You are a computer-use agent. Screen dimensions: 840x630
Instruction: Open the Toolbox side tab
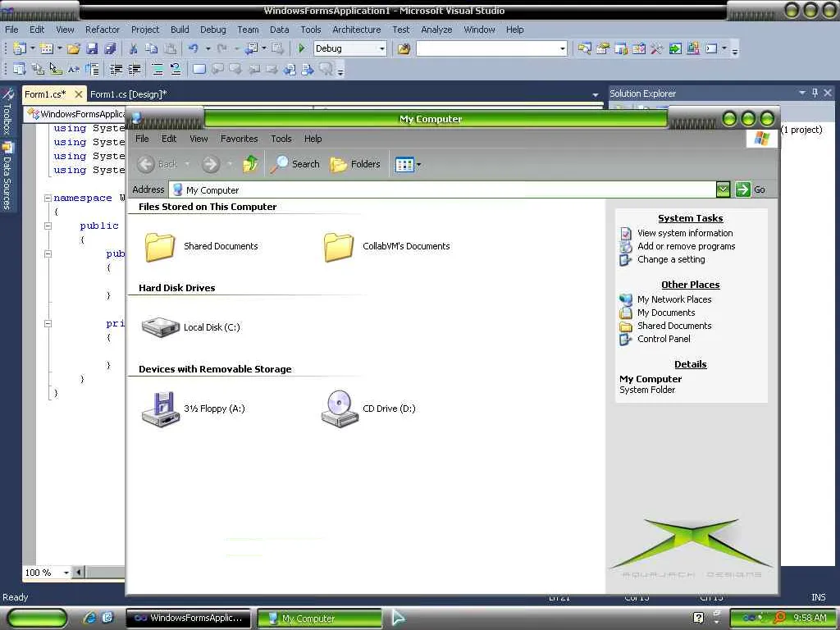tap(7, 112)
